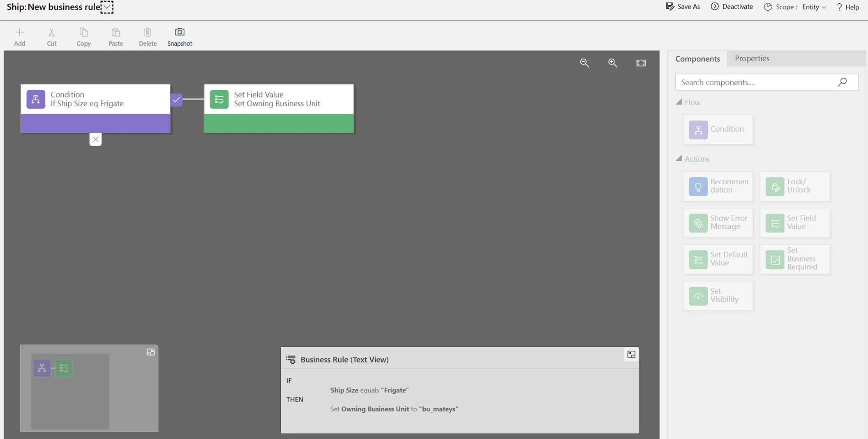Select the Set Default Value component

pyautogui.click(x=718, y=259)
